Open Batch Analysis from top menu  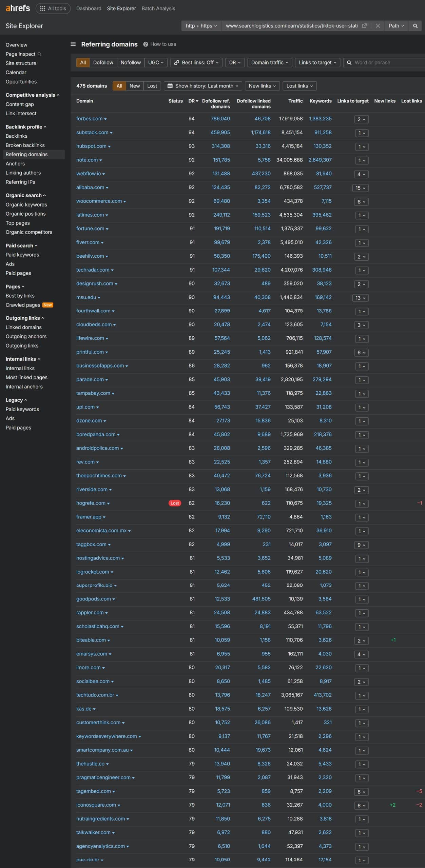click(158, 8)
